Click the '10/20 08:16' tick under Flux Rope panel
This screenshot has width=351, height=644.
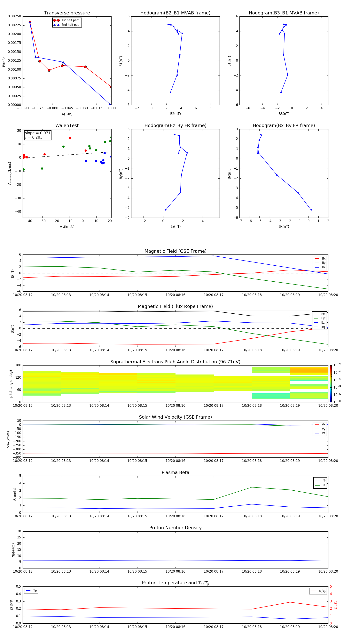click(x=175, y=350)
